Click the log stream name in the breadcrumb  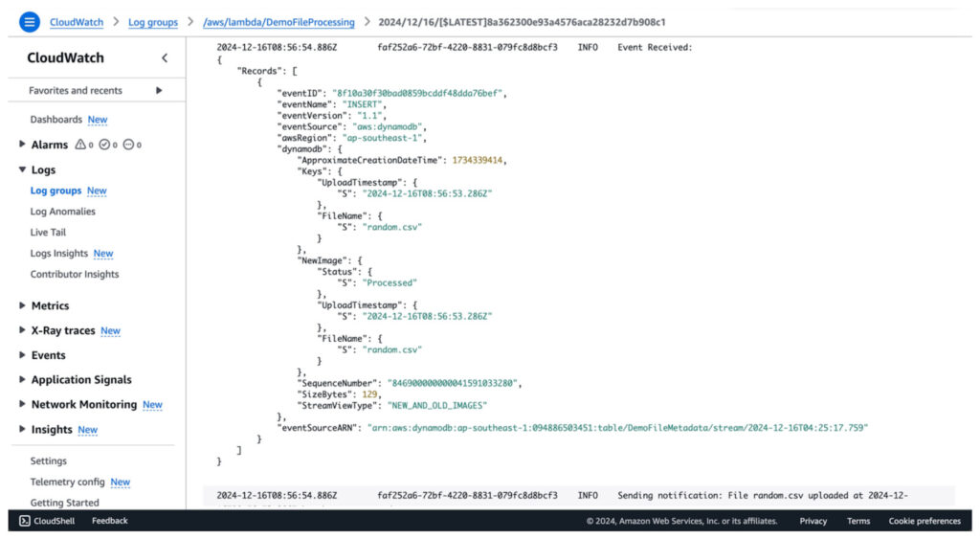tap(522, 22)
